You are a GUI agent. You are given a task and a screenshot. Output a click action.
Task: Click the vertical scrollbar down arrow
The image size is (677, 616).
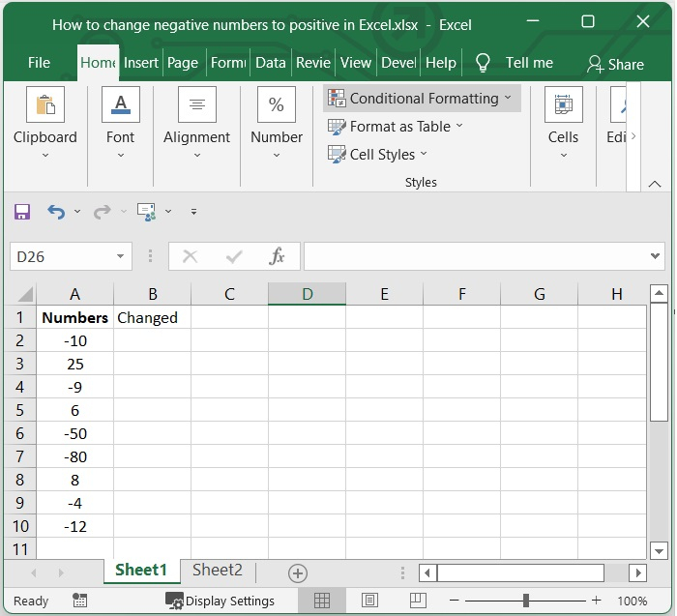click(659, 551)
